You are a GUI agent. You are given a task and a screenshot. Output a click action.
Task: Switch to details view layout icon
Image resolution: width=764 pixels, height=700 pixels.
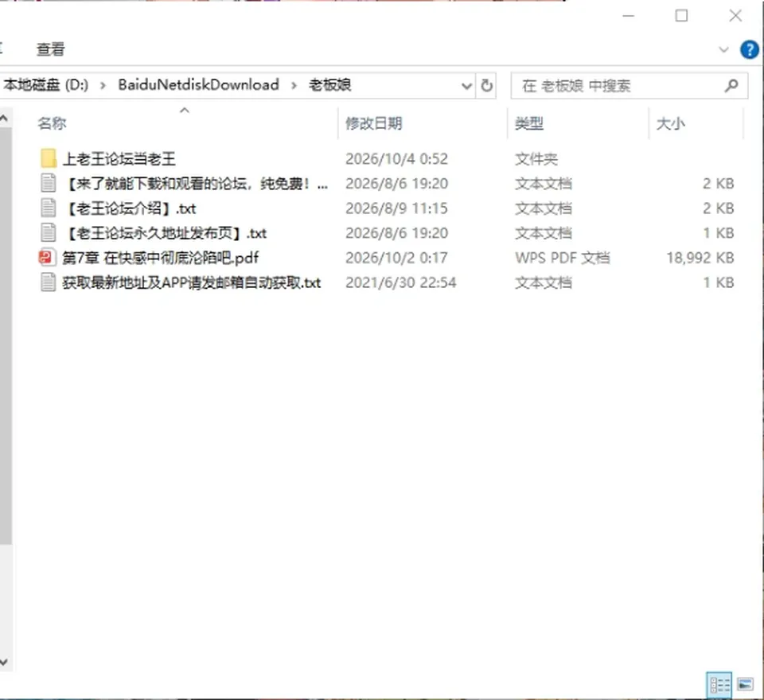(x=719, y=685)
